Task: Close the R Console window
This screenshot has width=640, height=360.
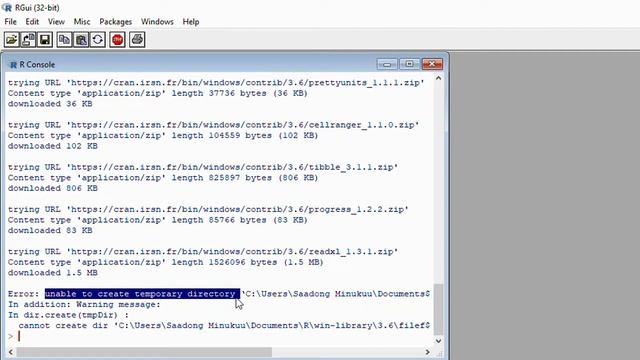Action: click(x=432, y=64)
